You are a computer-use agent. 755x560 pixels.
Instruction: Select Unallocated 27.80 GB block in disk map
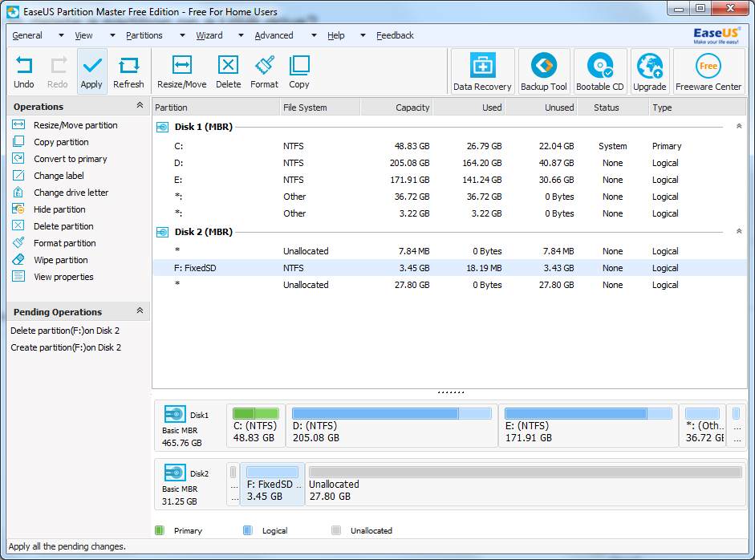point(526,484)
